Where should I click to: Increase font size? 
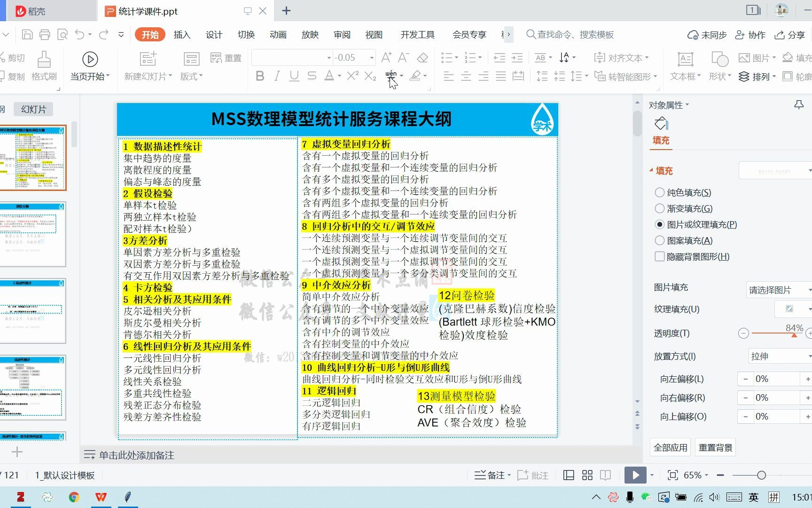(386, 57)
